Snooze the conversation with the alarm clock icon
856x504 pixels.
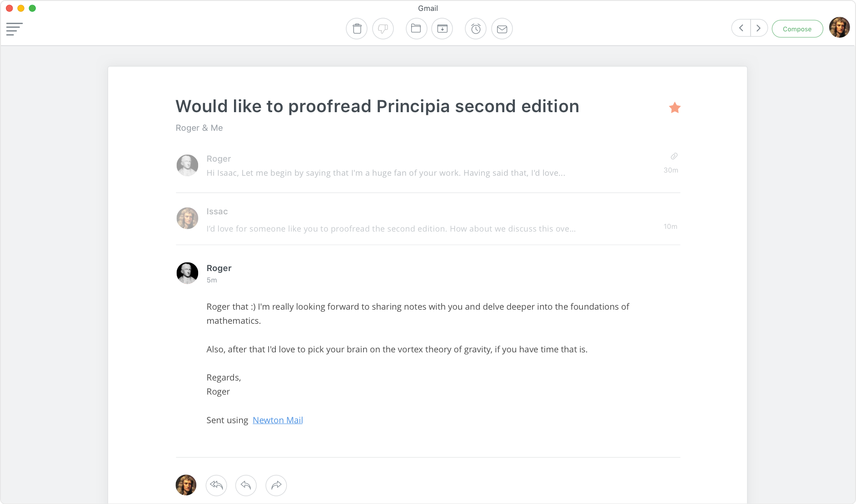(475, 28)
